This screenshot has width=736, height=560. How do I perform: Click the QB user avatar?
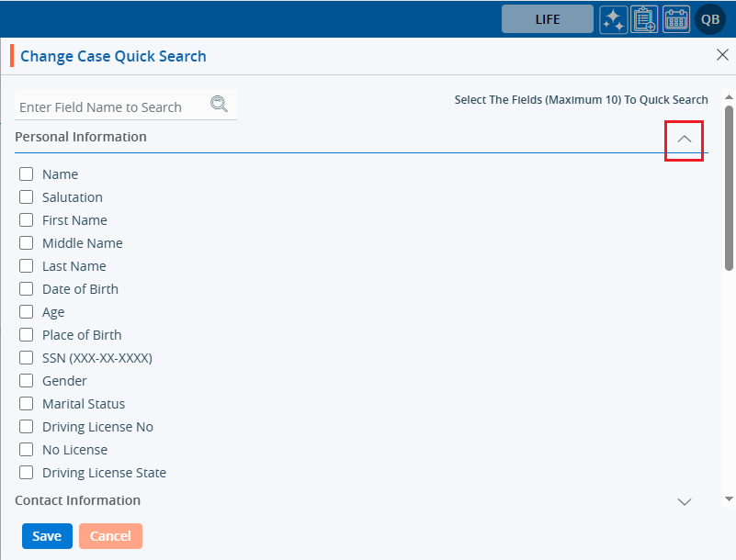tap(710, 19)
